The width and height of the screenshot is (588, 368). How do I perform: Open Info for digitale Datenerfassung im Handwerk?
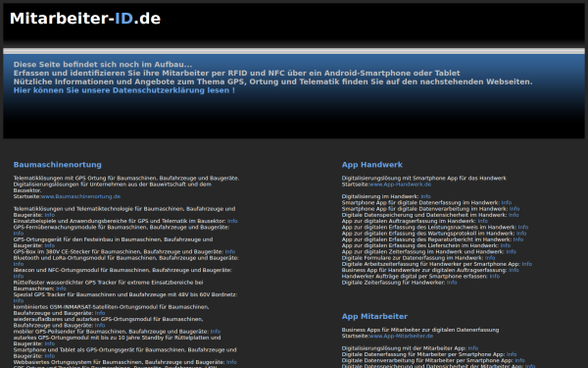pyautogui.click(x=507, y=203)
